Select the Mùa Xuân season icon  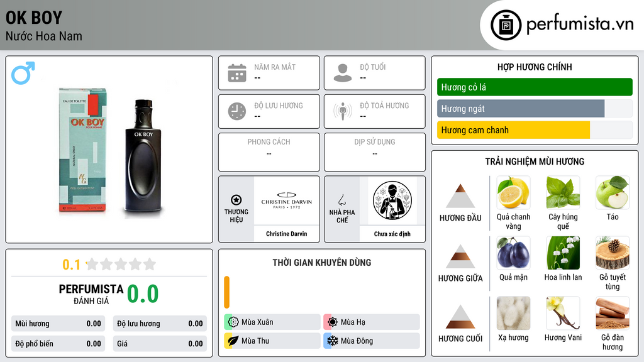coord(233,322)
